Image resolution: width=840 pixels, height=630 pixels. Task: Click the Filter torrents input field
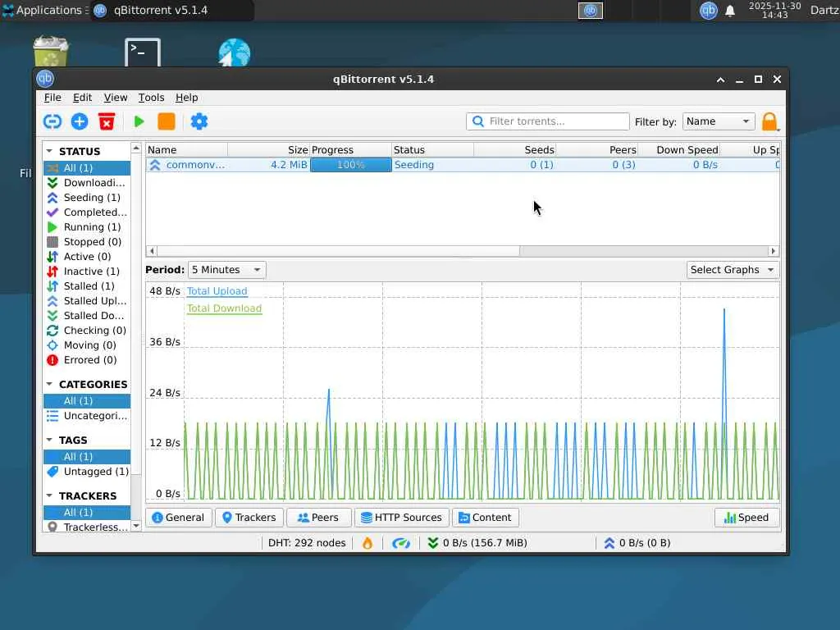click(547, 121)
